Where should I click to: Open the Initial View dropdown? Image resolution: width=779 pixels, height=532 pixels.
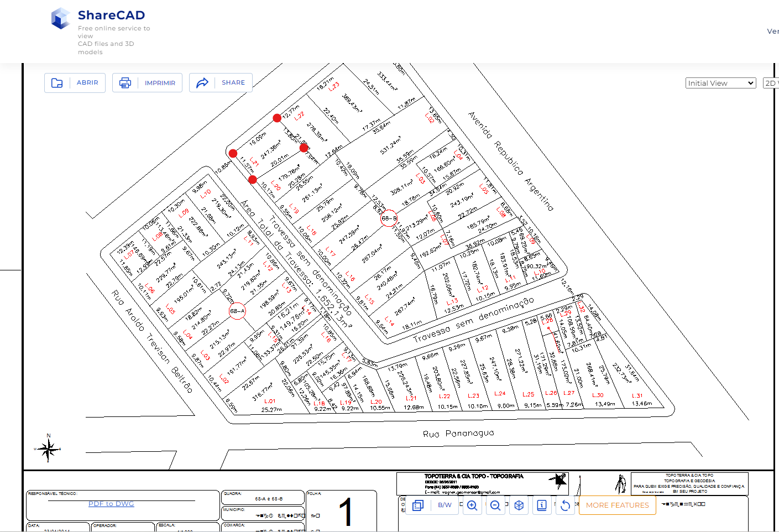720,83
